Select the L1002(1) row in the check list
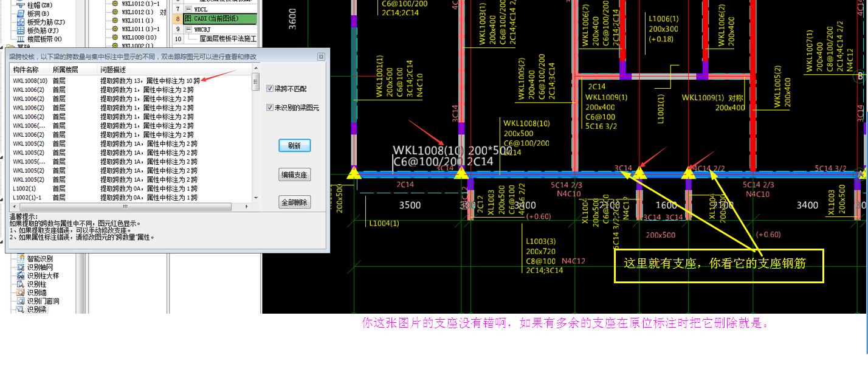 tap(24, 188)
